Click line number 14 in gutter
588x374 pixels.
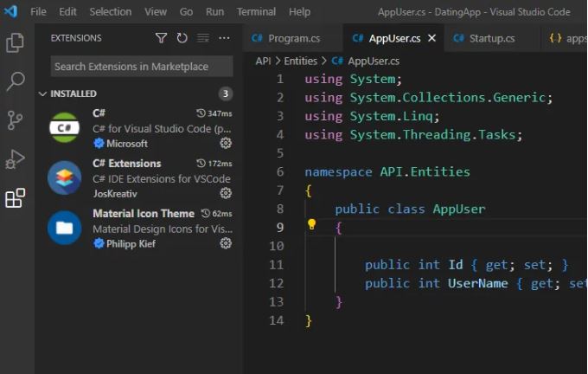(277, 320)
